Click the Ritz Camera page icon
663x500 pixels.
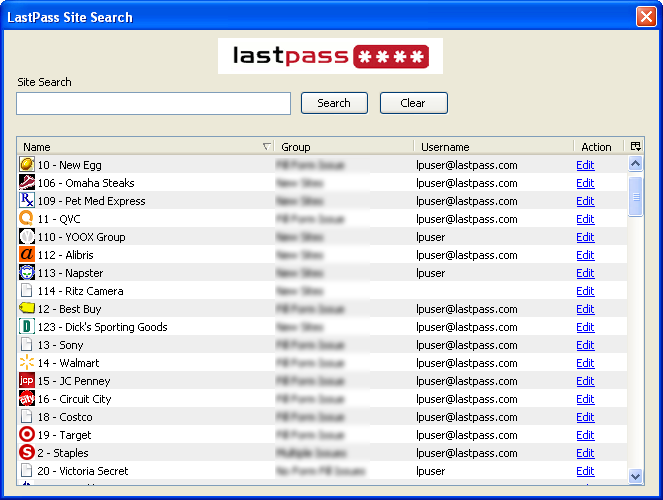point(27,290)
